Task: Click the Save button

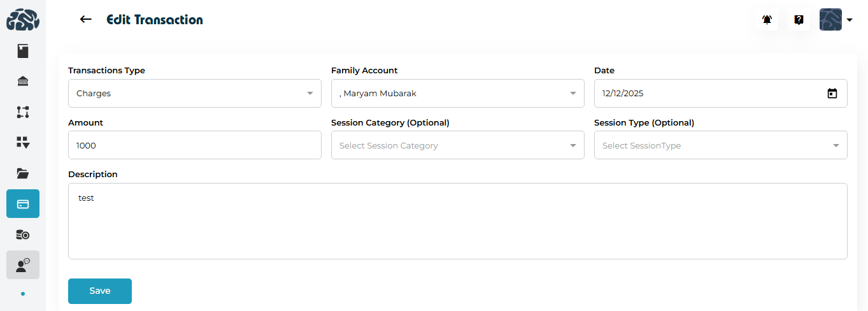Action: [x=100, y=291]
